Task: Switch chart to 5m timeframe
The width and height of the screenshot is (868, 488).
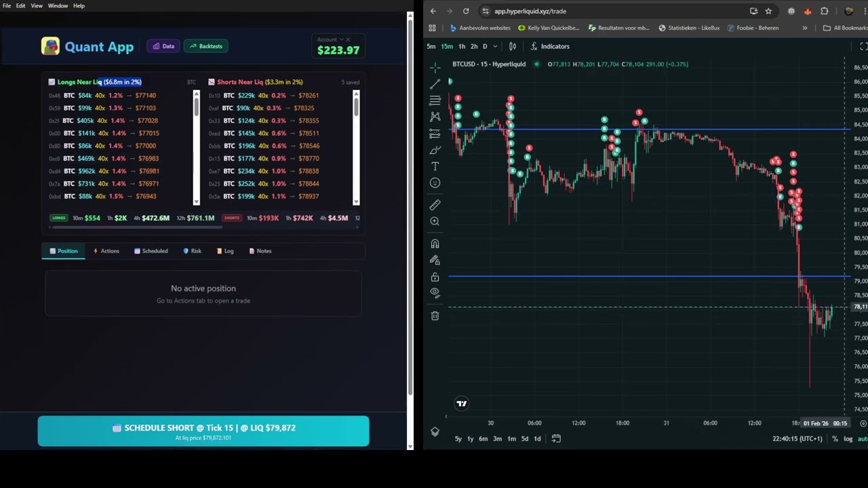Action: [431, 46]
